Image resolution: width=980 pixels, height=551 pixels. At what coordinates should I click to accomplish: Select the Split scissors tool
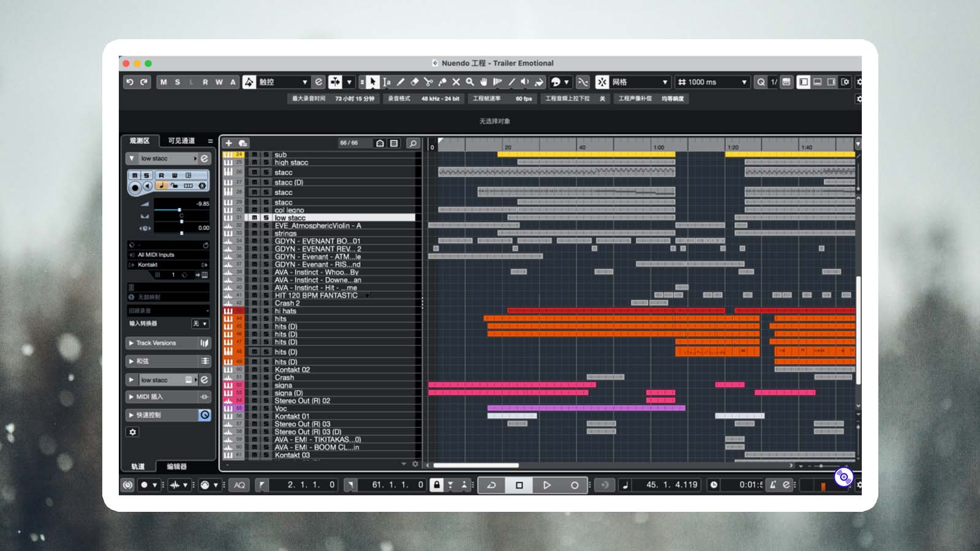(428, 82)
